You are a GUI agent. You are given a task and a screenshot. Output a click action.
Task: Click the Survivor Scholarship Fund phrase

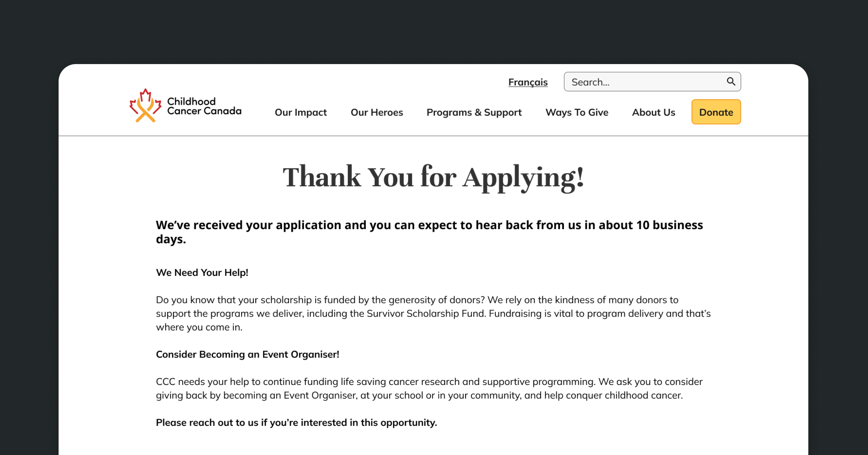[x=426, y=314]
